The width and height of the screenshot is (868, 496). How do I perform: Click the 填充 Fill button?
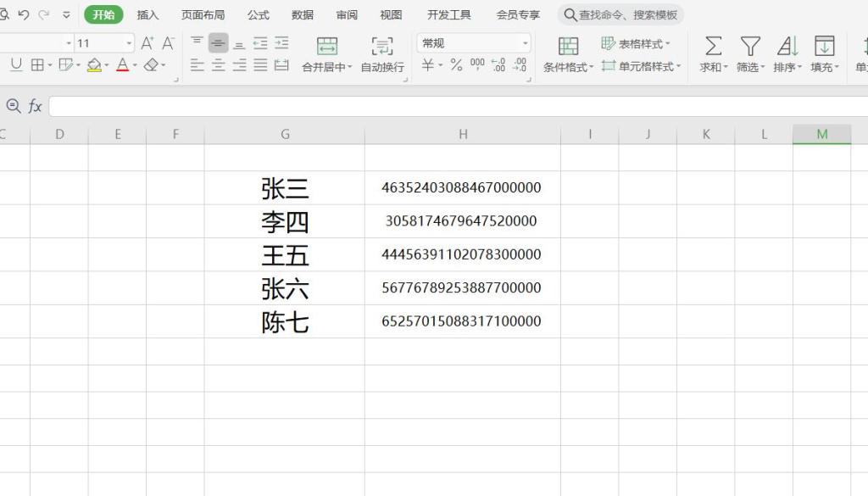[x=824, y=54]
